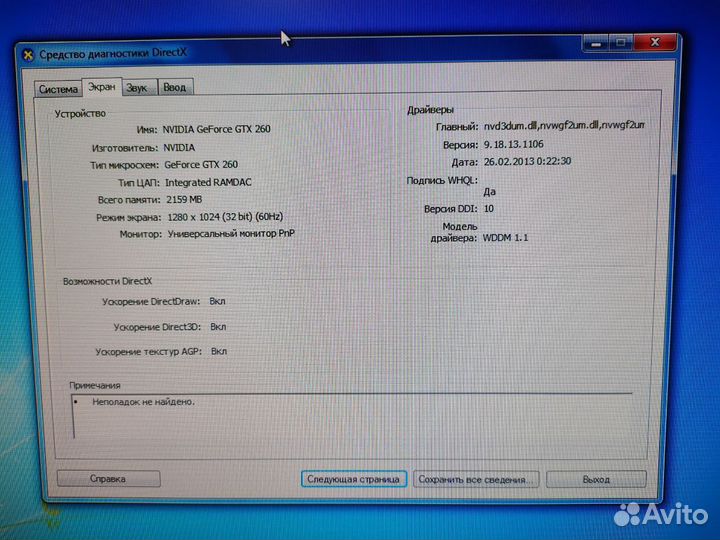This screenshot has width=720, height=540.
Task: Click Сохранить все сведения button
Action: [476, 479]
